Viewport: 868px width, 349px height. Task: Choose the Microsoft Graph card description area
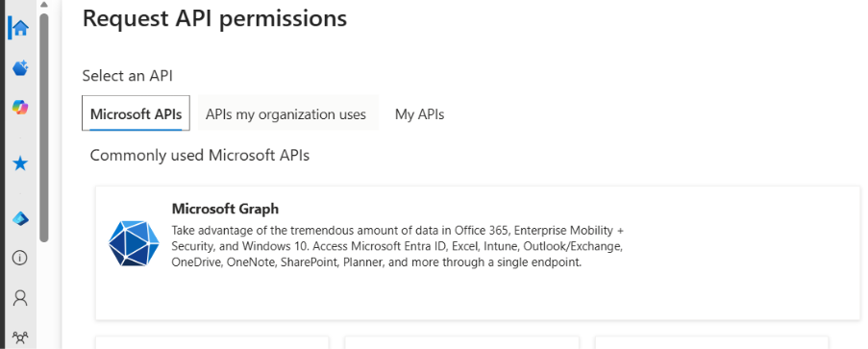coord(399,246)
